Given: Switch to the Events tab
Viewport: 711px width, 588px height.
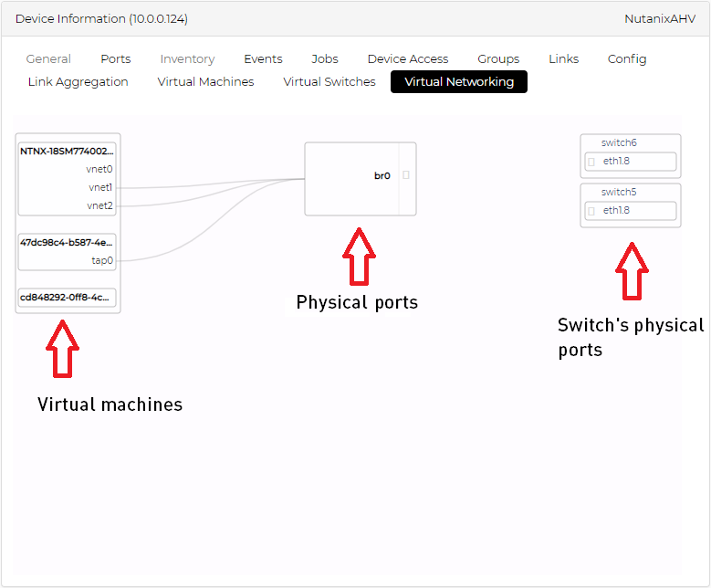Looking at the screenshot, I should [x=263, y=58].
